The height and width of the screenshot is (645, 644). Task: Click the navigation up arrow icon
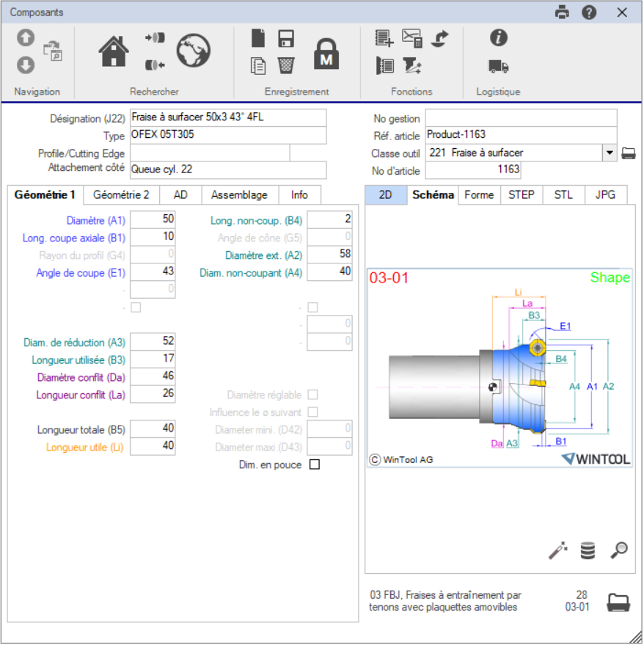pyautogui.click(x=26, y=37)
